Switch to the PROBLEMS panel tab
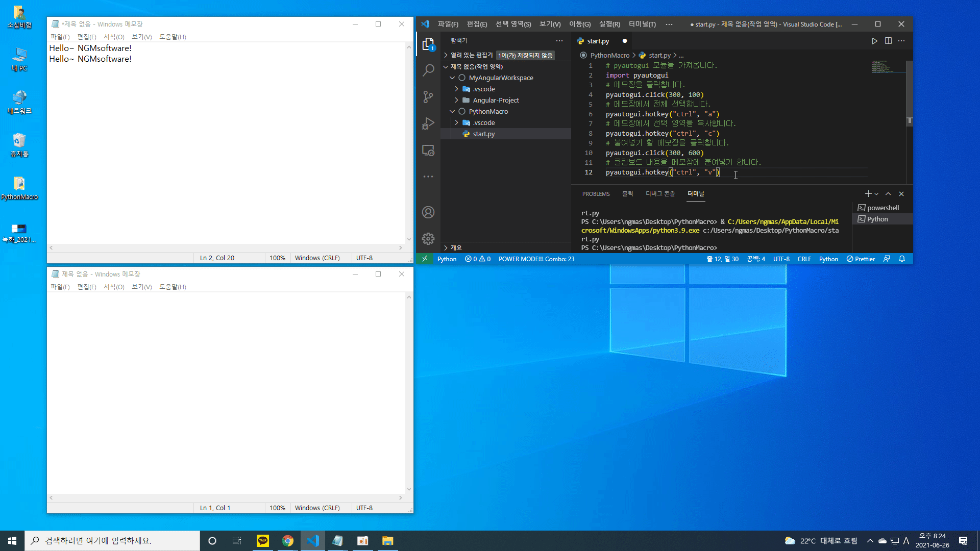This screenshot has width=980, height=551. tap(596, 194)
